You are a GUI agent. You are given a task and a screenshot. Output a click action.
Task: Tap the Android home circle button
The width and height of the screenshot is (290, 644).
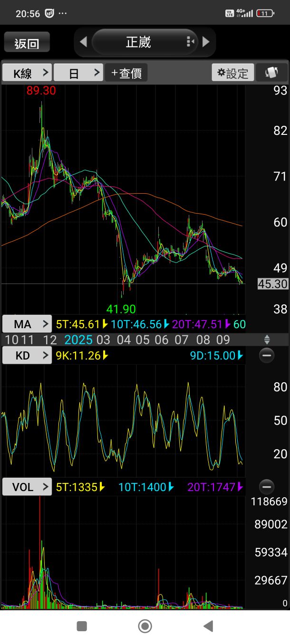coord(145,626)
